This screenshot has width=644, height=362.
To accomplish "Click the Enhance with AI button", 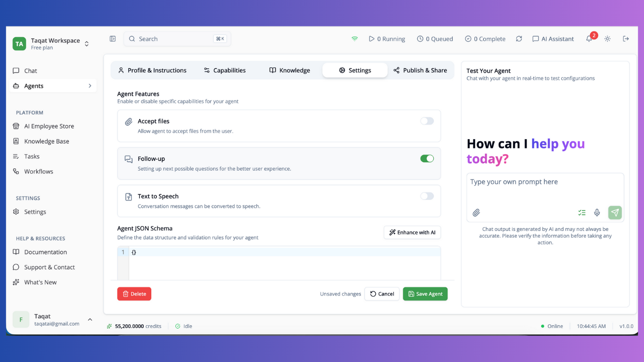I will click(412, 232).
